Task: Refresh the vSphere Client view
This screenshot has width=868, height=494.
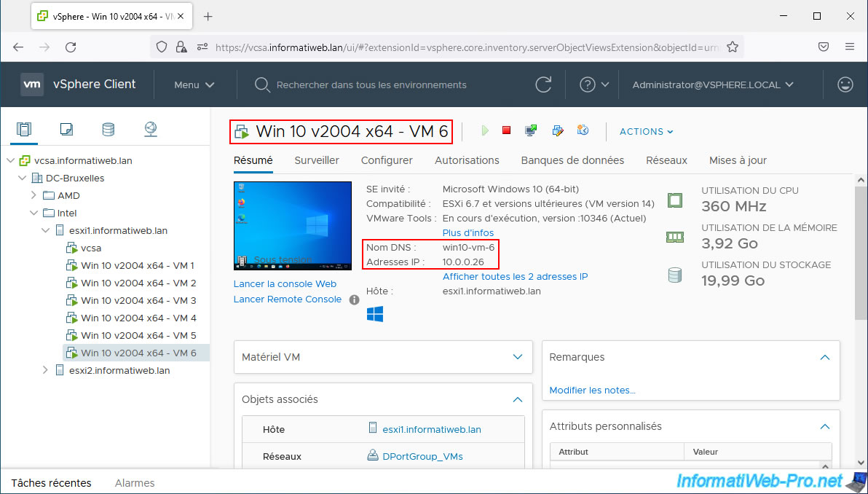Action: [x=544, y=85]
